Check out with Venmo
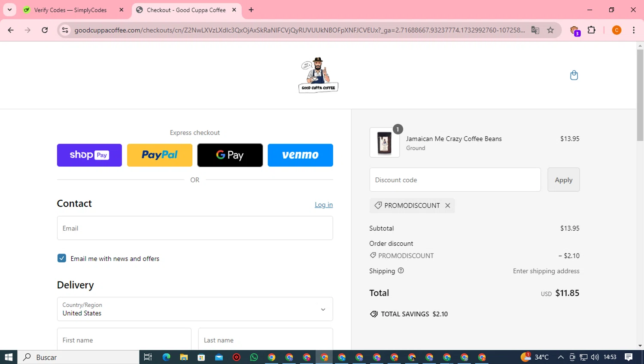Image resolution: width=644 pixels, height=364 pixels. pos(301,155)
